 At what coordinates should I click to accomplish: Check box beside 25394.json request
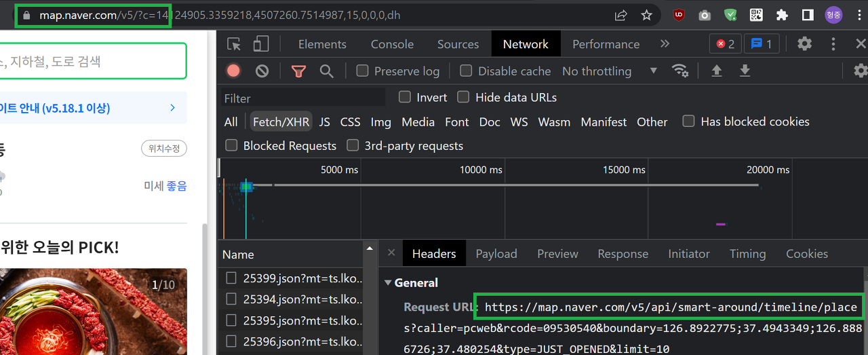pos(231,299)
